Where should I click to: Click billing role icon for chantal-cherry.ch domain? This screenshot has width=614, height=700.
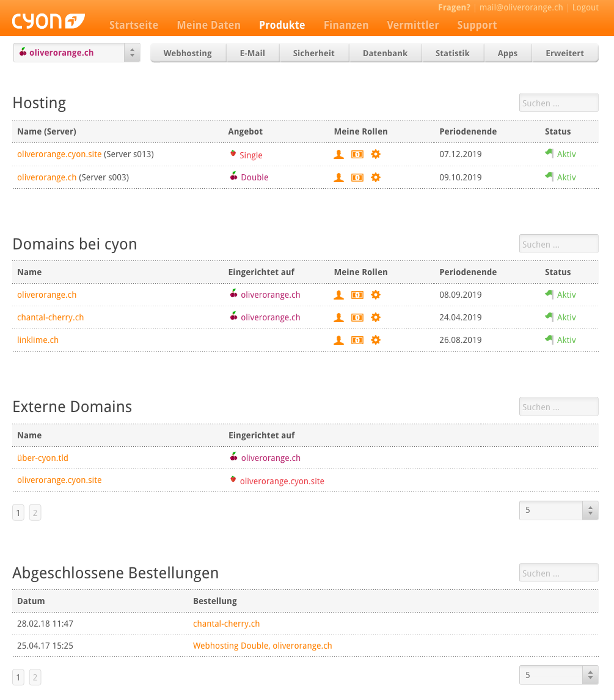357,318
